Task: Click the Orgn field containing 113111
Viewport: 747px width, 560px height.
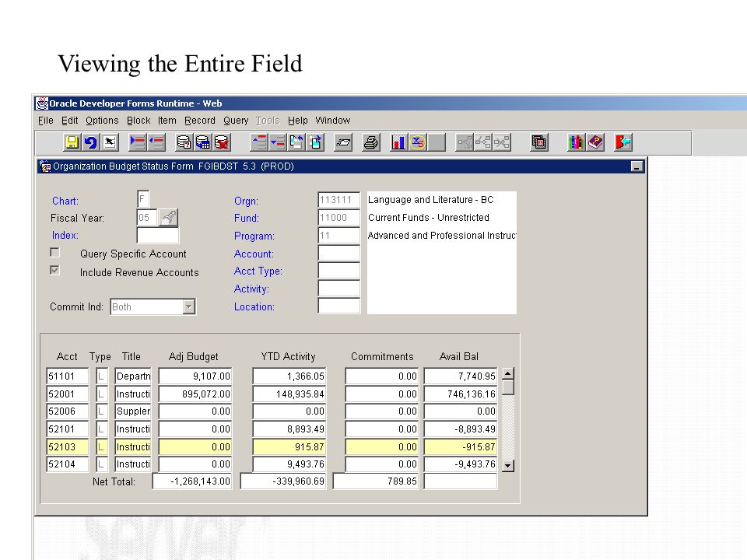Action: [338, 200]
